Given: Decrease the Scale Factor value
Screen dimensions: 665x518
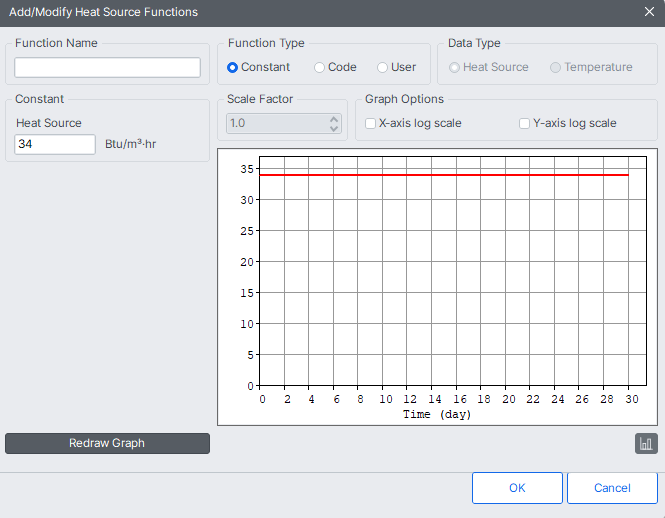Looking at the screenshot, I should click(x=334, y=128).
